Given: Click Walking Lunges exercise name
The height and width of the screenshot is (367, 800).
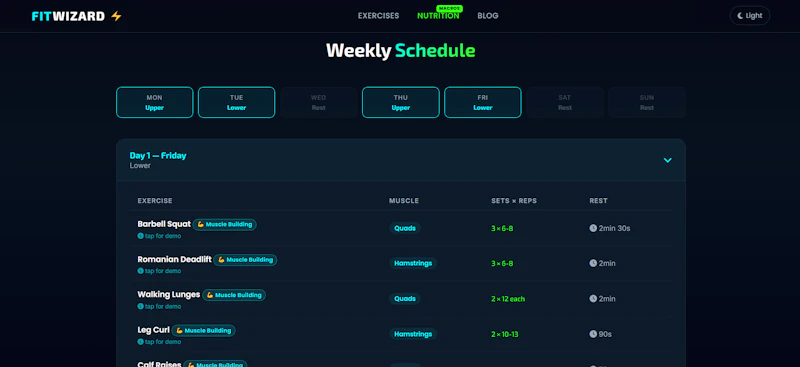Looking at the screenshot, I should (169, 295).
